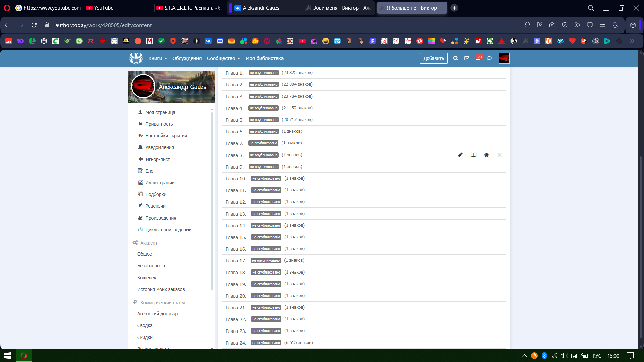Click the open-book icon for Глава 8

click(473, 155)
